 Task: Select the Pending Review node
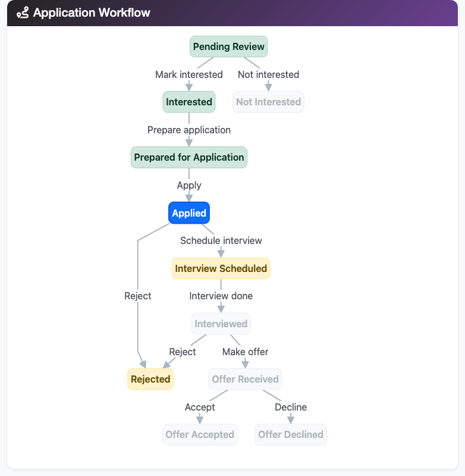pyautogui.click(x=229, y=47)
